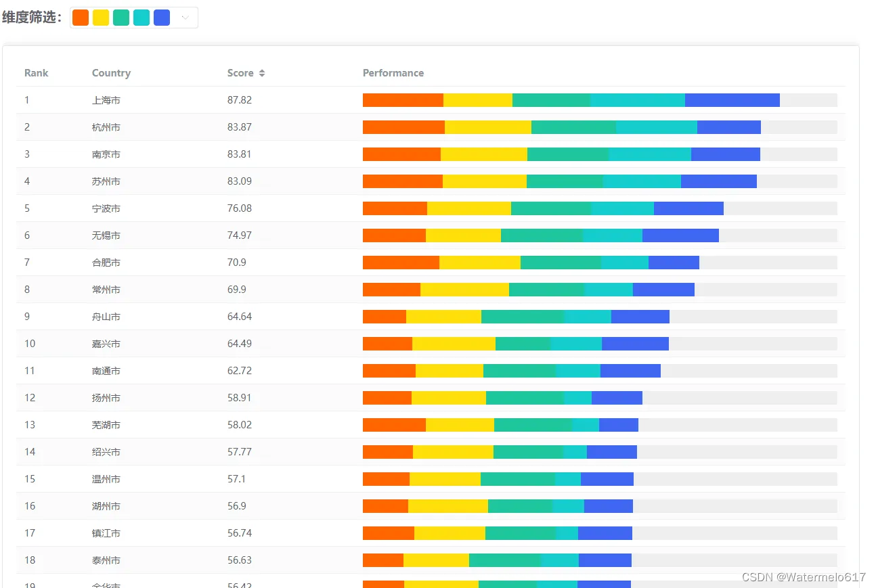Expand the 维度筛选 dropdown arrow
This screenshot has height=588, width=876.
tap(185, 18)
